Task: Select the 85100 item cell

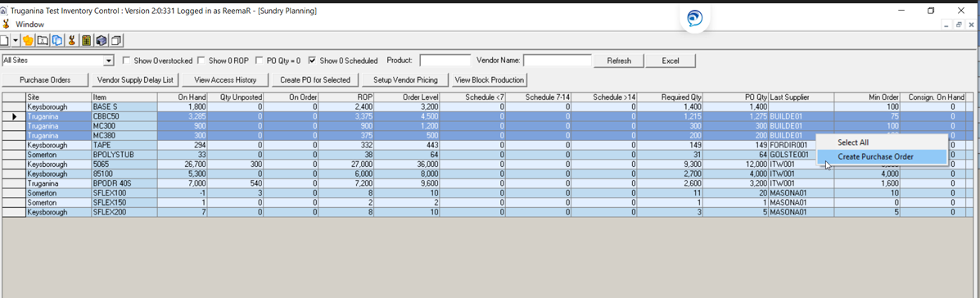Action: click(124, 174)
